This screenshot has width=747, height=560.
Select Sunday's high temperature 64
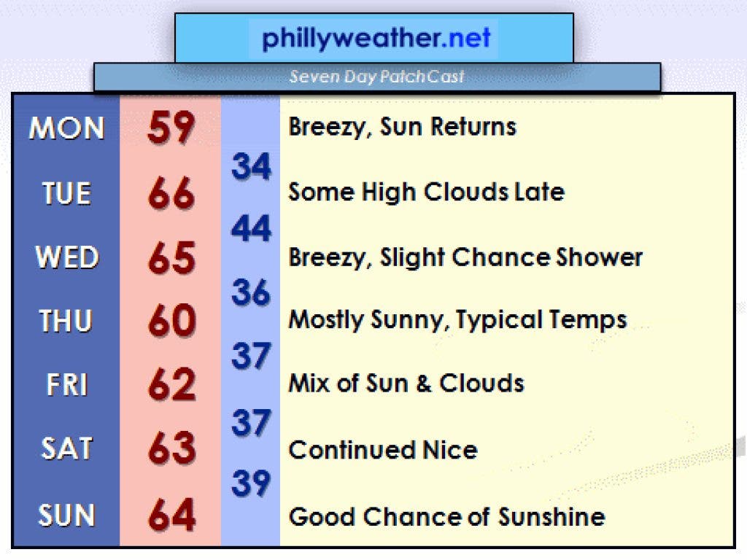click(x=171, y=516)
